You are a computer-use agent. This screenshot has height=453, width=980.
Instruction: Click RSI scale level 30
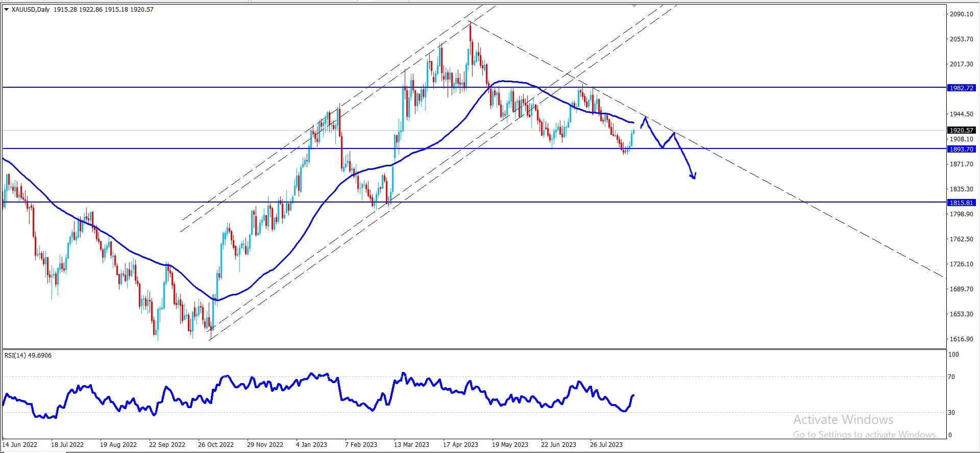click(951, 413)
